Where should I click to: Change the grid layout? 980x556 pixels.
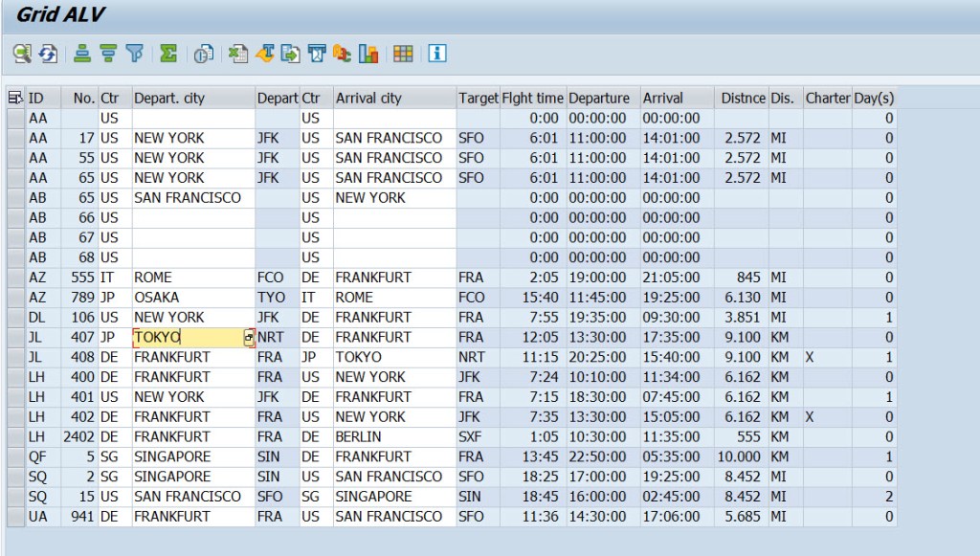tap(402, 55)
